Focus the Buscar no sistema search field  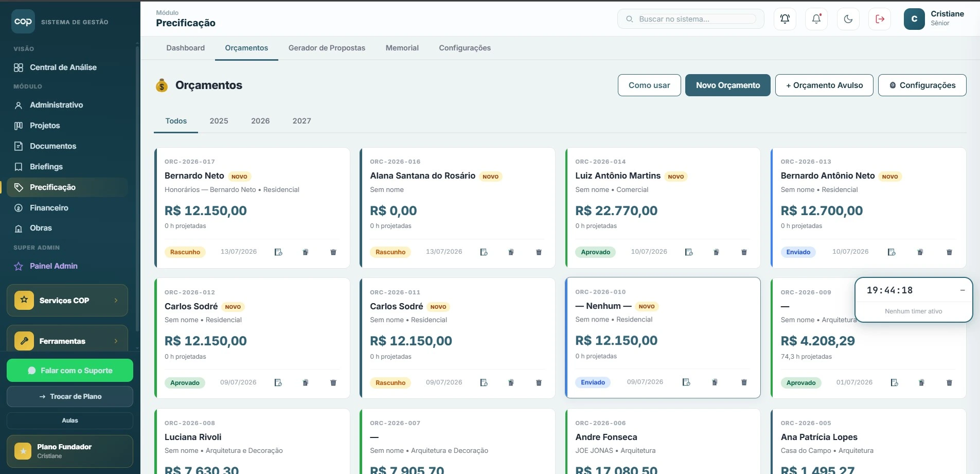(x=691, y=19)
